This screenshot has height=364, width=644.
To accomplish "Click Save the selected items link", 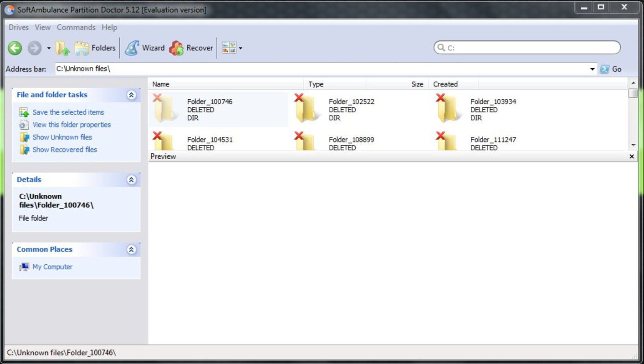I will pos(68,112).
